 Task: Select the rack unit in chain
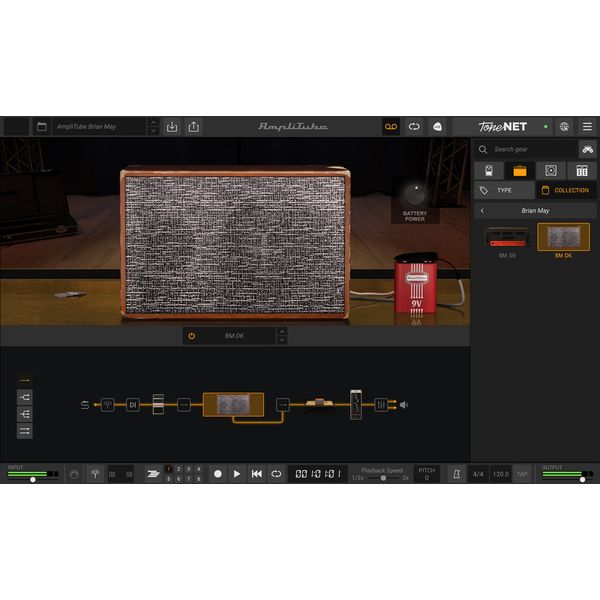point(356,405)
